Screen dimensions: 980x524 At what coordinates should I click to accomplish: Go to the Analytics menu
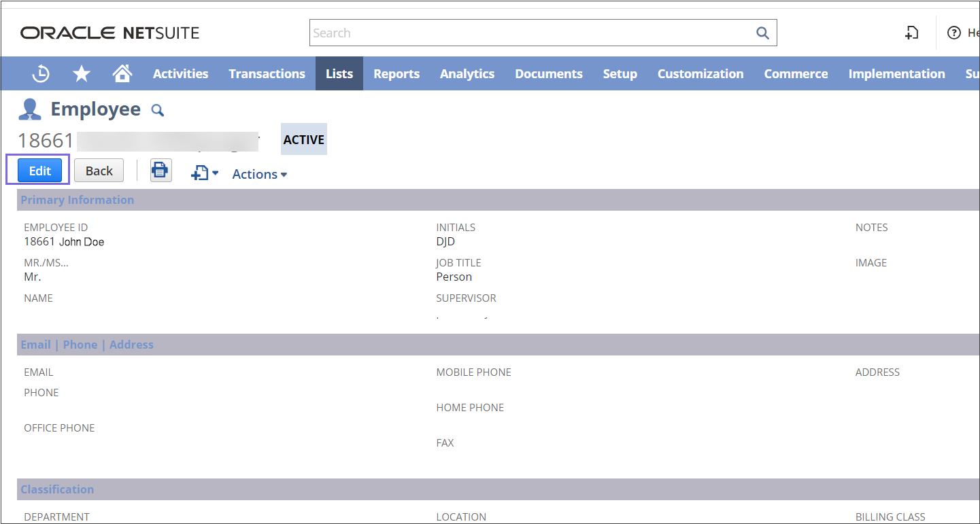[467, 73]
